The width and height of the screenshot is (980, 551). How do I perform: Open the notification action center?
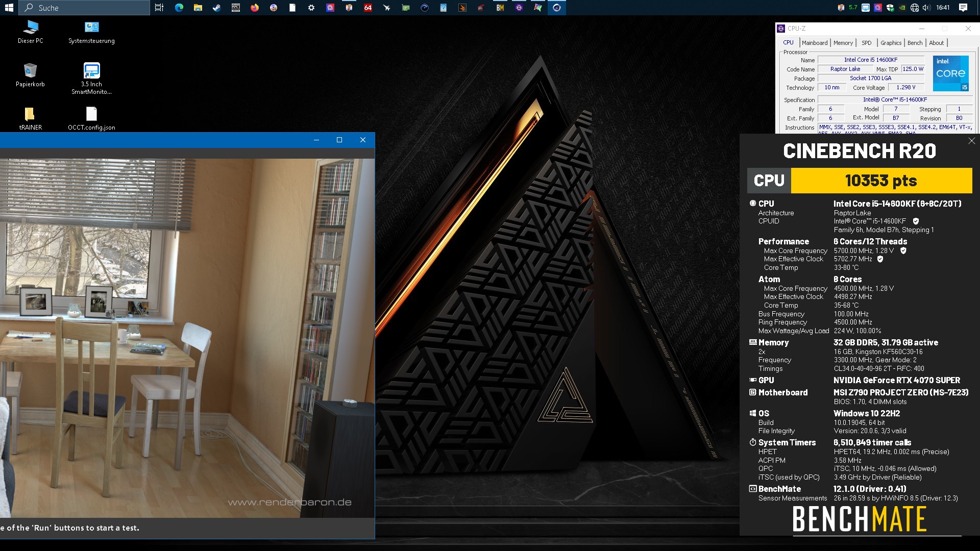click(x=963, y=8)
